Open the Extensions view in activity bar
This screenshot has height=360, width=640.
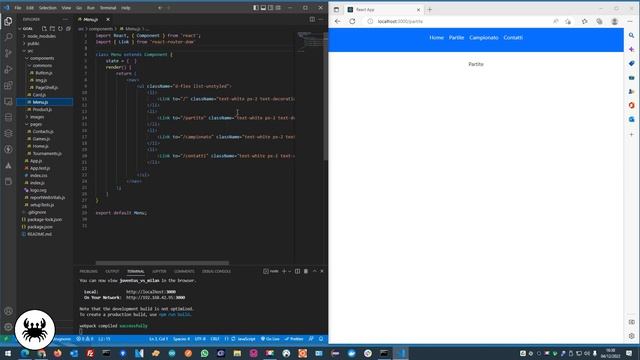(x=8, y=85)
